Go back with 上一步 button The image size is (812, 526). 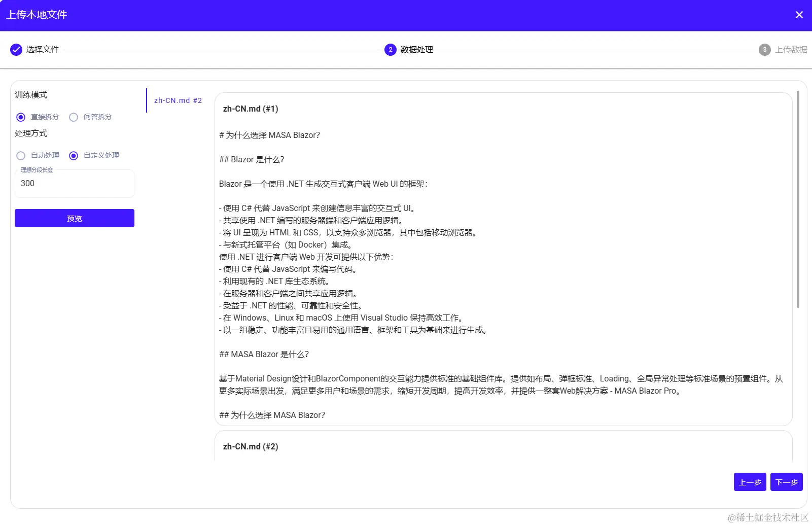coord(750,482)
